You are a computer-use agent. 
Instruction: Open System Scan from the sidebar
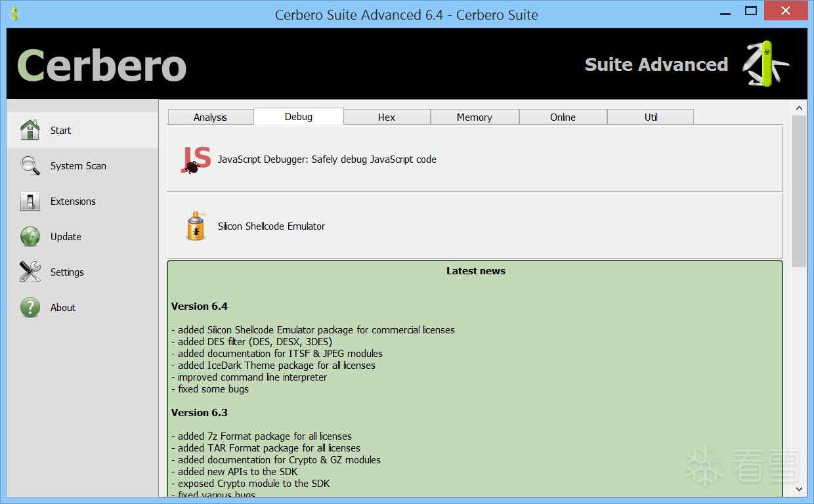click(x=78, y=166)
